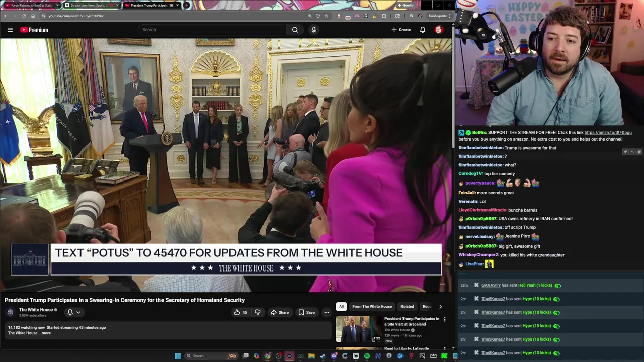Click the browser address bar URL
The height and width of the screenshot is (362, 644).
tap(76, 16)
